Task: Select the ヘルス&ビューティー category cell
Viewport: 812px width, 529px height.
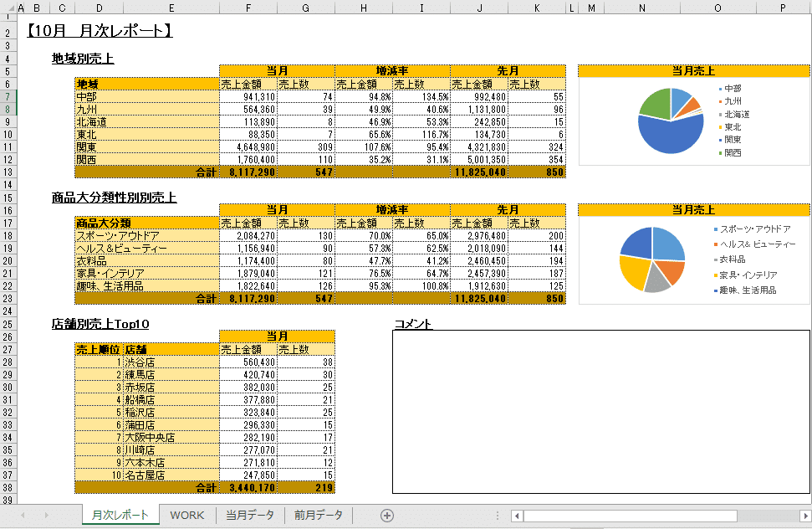Action: [x=147, y=249]
